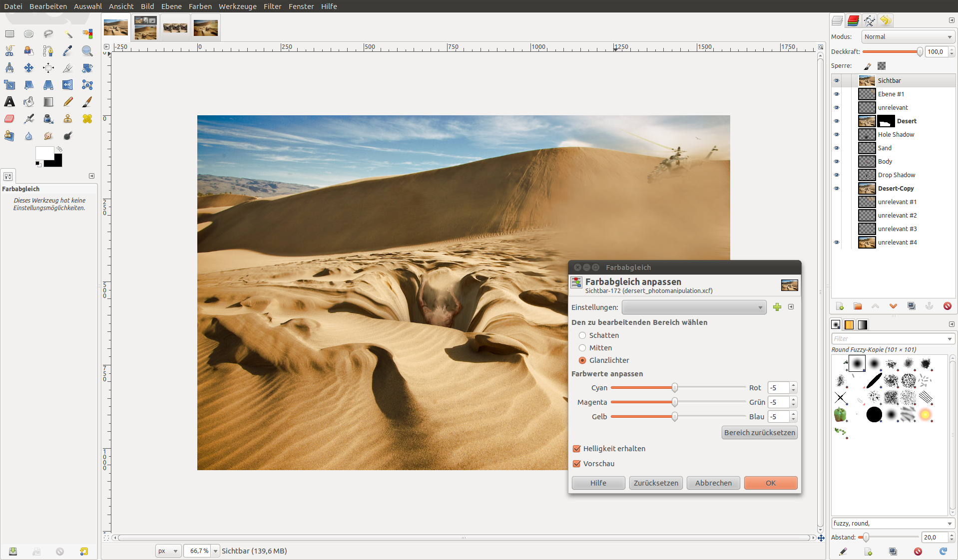This screenshot has height=560, width=958.
Task: Select the Zoom magnifier tool
Action: click(x=87, y=51)
